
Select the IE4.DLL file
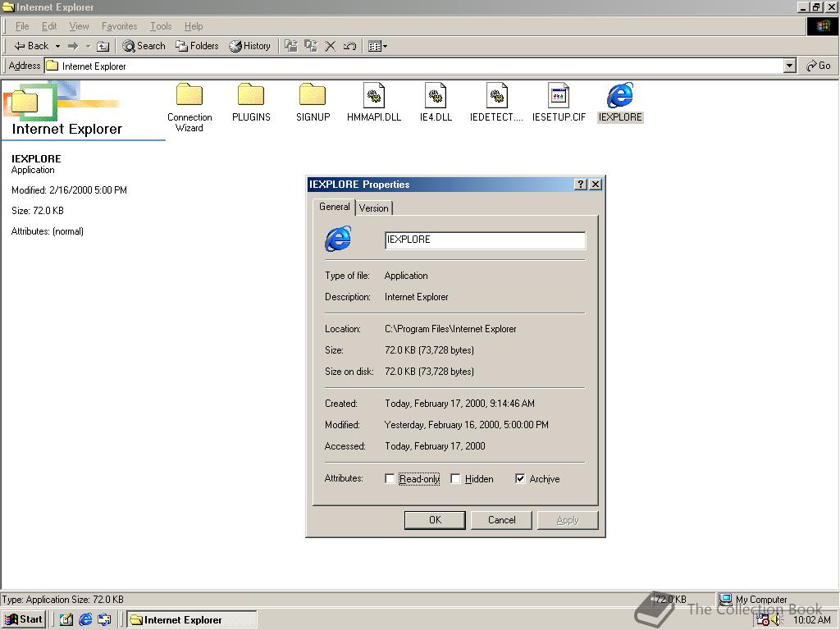[x=436, y=103]
